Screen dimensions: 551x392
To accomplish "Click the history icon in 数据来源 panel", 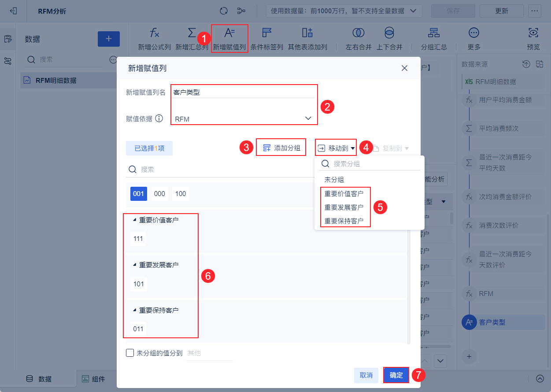I will coord(526,64).
